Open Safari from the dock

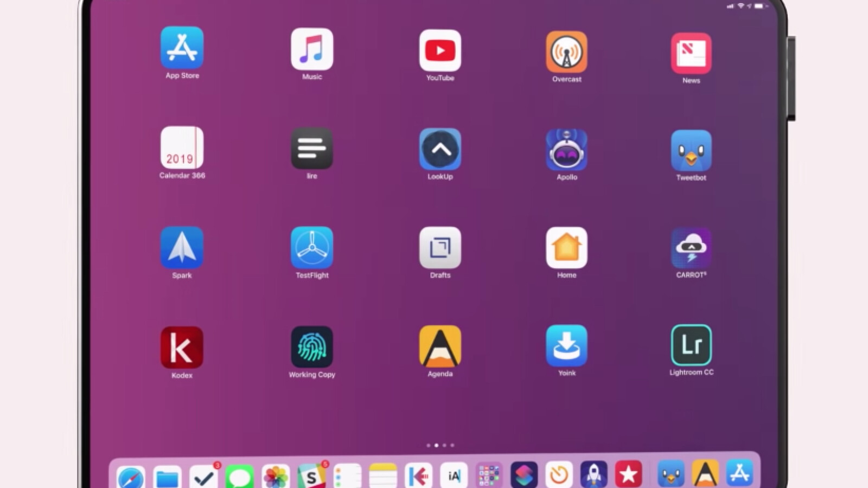click(131, 477)
